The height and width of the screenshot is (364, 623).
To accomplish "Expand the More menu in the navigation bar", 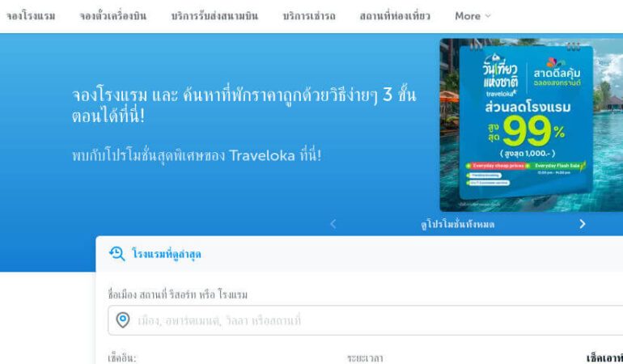I will click(x=473, y=16).
